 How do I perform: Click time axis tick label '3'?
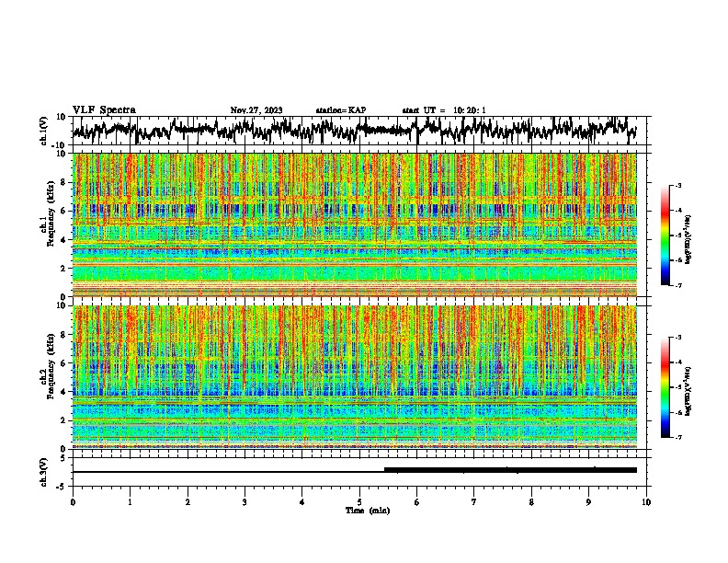point(245,502)
